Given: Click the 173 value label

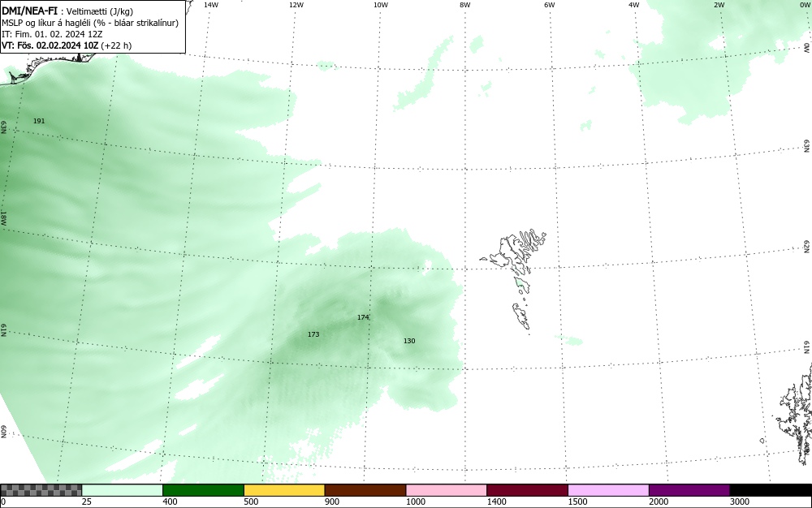Looking at the screenshot, I should [313, 334].
